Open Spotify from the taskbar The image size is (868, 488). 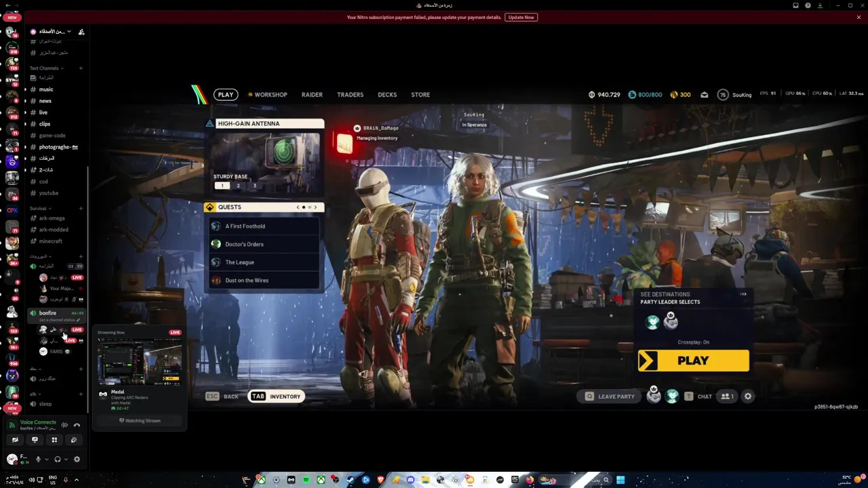[306, 480]
